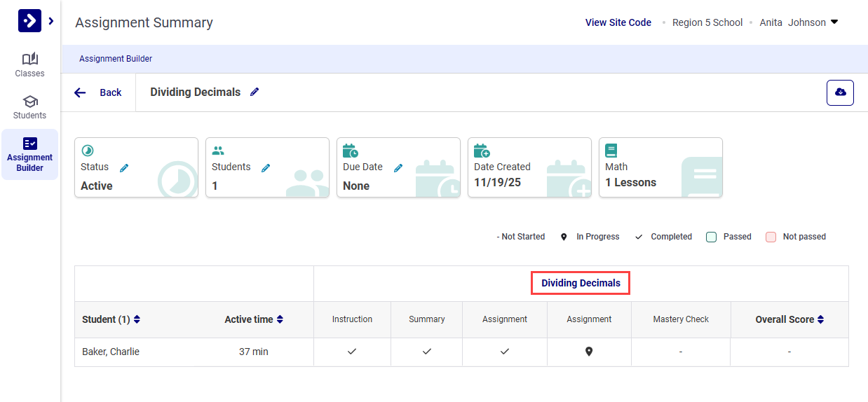Screen dimensions: 868x402
Task: Open Students from the sidebar
Action: pyautogui.click(x=29, y=106)
